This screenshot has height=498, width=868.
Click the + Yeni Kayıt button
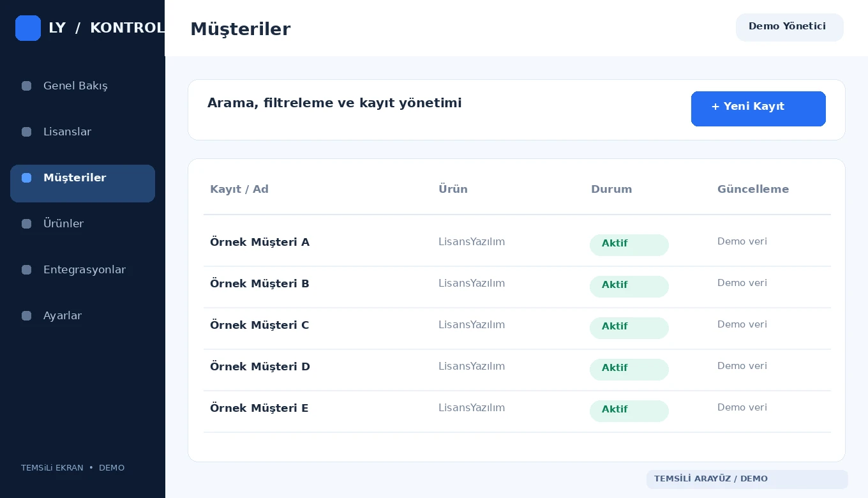(758, 109)
